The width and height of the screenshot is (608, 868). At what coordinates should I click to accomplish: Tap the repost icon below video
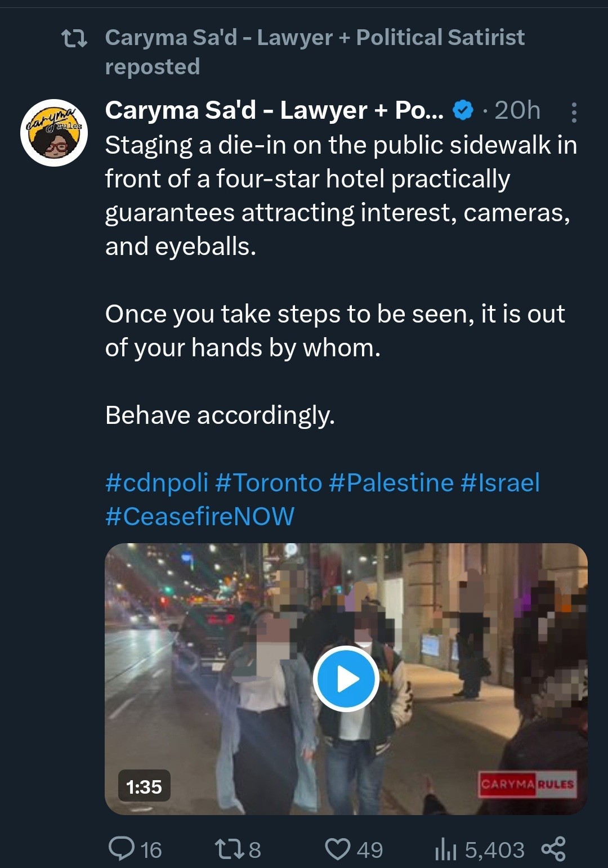[x=229, y=849]
